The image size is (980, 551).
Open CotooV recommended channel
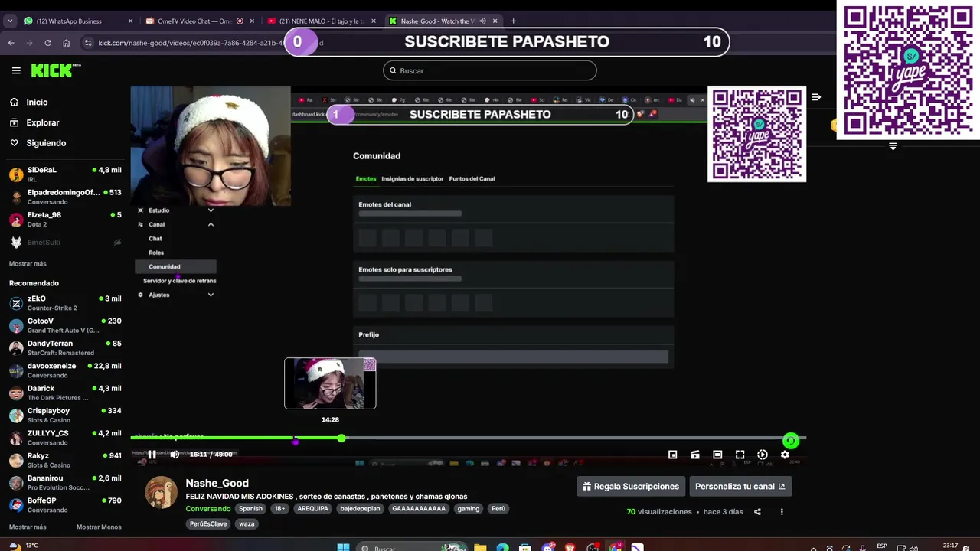(x=64, y=325)
